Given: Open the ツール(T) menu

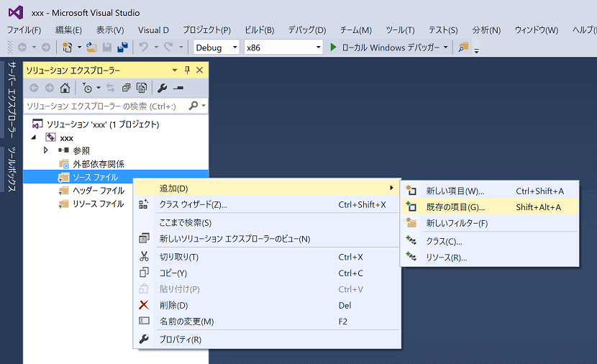Looking at the screenshot, I should pos(400,29).
